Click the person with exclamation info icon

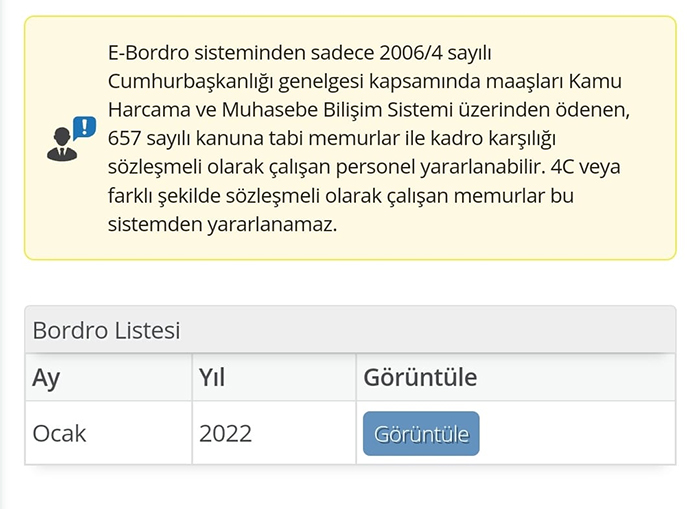[71, 138]
